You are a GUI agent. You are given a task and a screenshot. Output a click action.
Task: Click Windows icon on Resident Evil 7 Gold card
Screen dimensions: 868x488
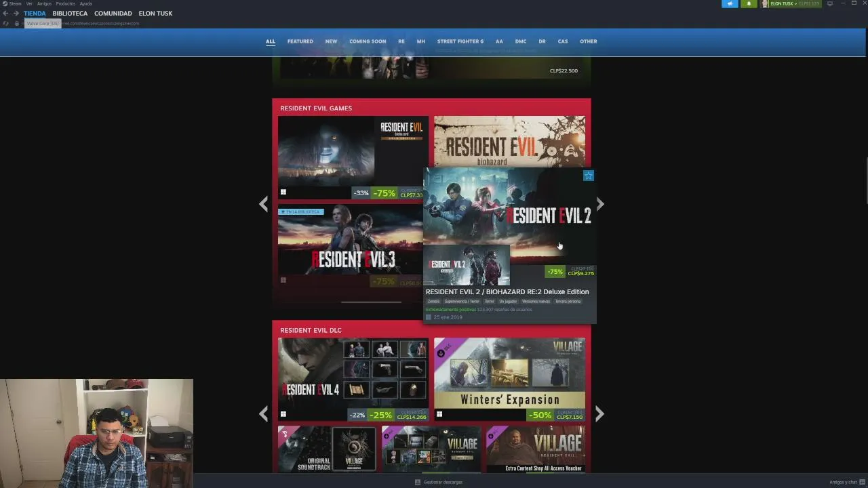[x=283, y=192]
